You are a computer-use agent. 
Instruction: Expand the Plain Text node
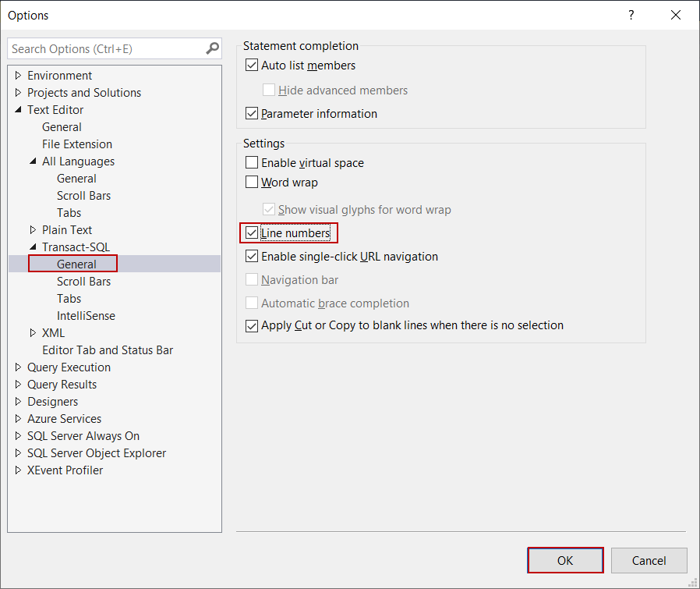tap(34, 230)
